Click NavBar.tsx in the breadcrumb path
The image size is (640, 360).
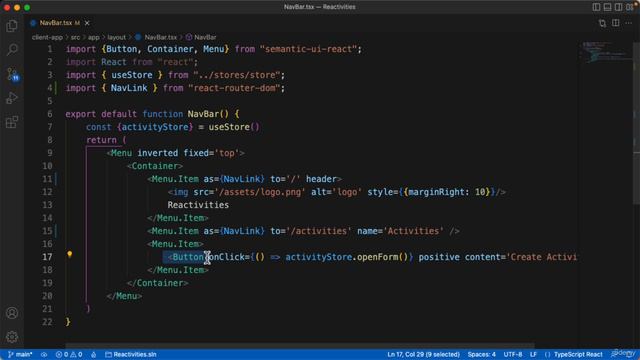point(161,37)
